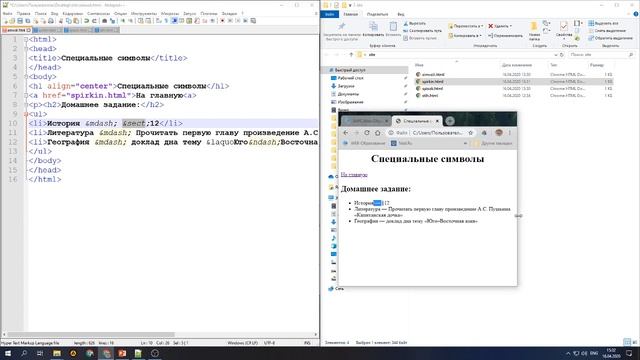The width and height of the screenshot is (640, 360).
Task: Click the Zoom In icon in Notepad++
Action: 123,20
